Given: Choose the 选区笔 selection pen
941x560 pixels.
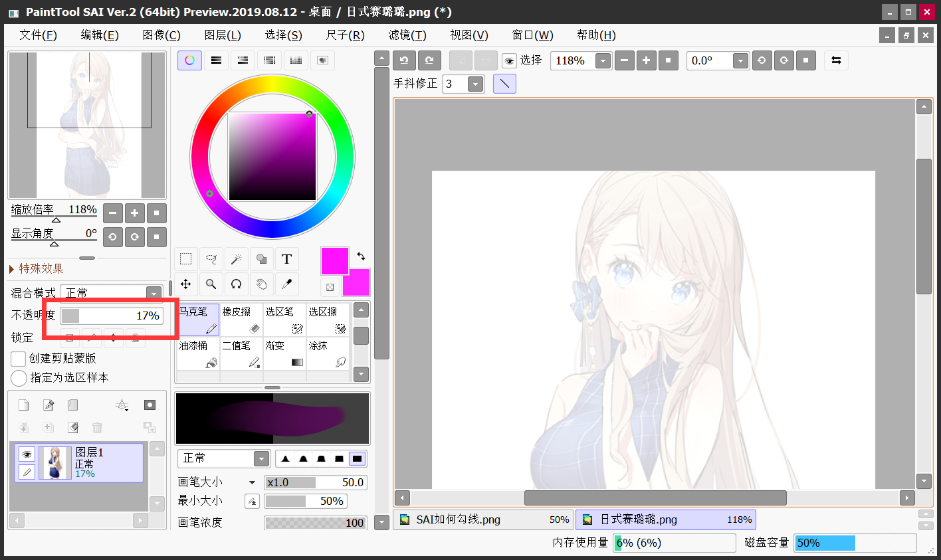Looking at the screenshot, I should [284, 320].
